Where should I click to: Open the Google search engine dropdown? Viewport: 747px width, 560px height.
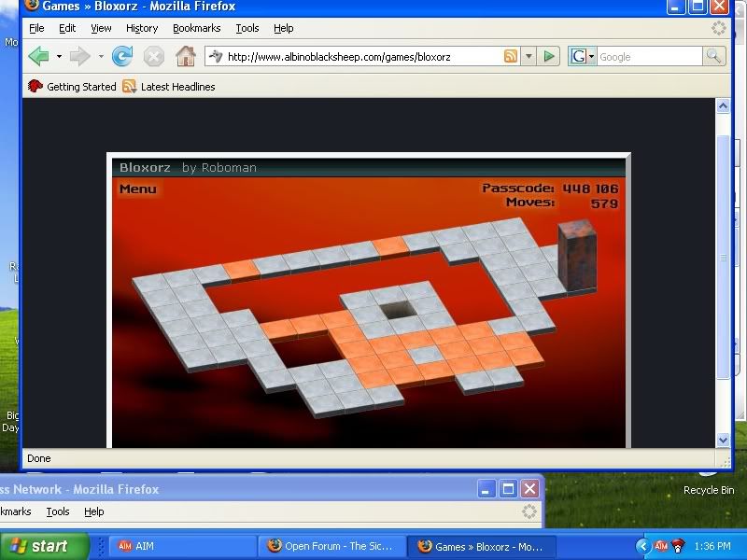tap(582, 57)
